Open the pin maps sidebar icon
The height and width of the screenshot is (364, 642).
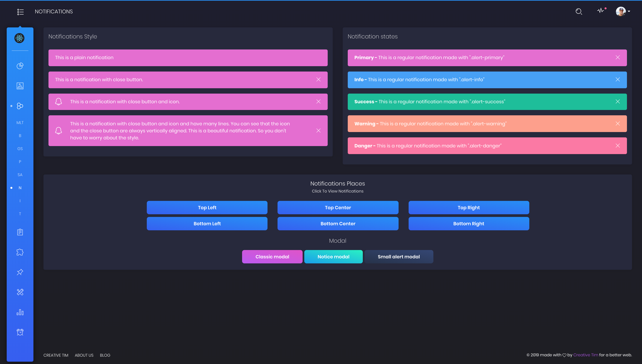(20, 272)
